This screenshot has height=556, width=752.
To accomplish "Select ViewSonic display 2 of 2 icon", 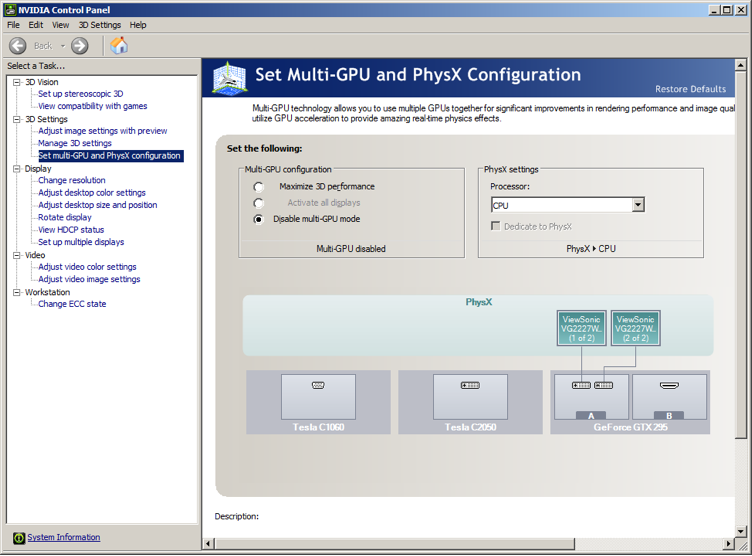I will coord(635,328).
